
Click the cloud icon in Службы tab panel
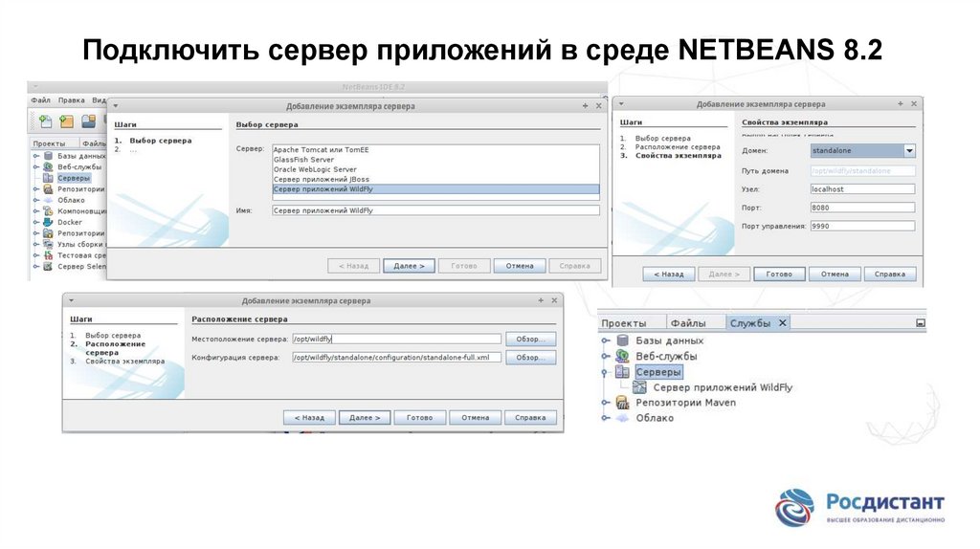[622, 418]
